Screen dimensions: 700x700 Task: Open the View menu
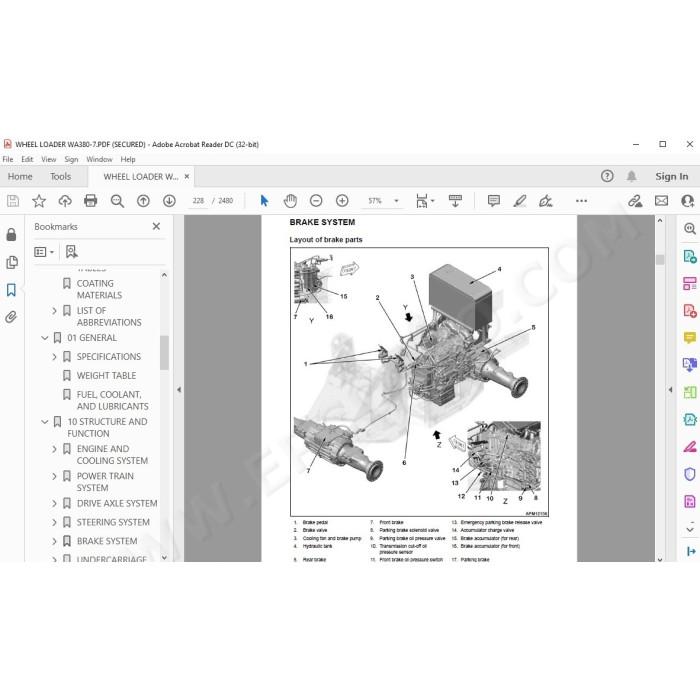[49, 159]
